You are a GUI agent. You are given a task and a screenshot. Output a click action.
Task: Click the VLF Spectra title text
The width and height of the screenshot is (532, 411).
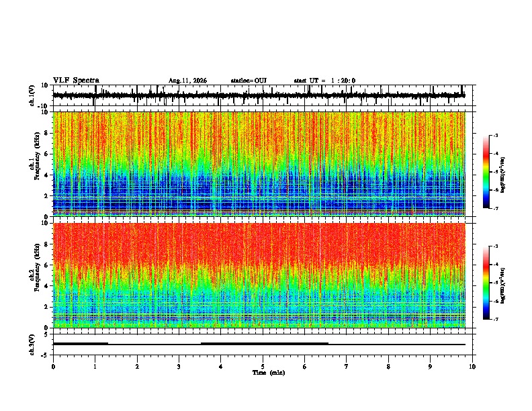click(76, 81)
